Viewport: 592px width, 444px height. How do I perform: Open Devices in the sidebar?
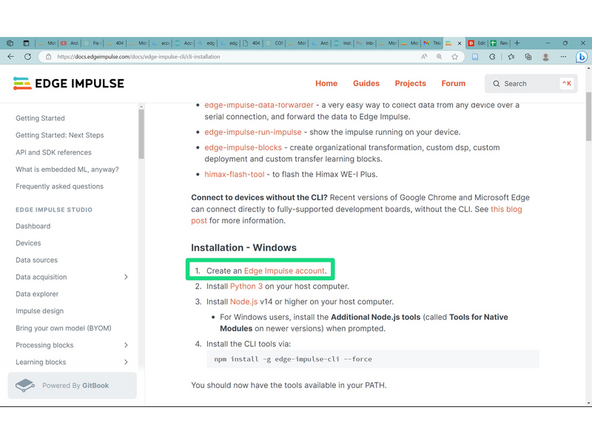pyautogui.click(x=28, y=243)
